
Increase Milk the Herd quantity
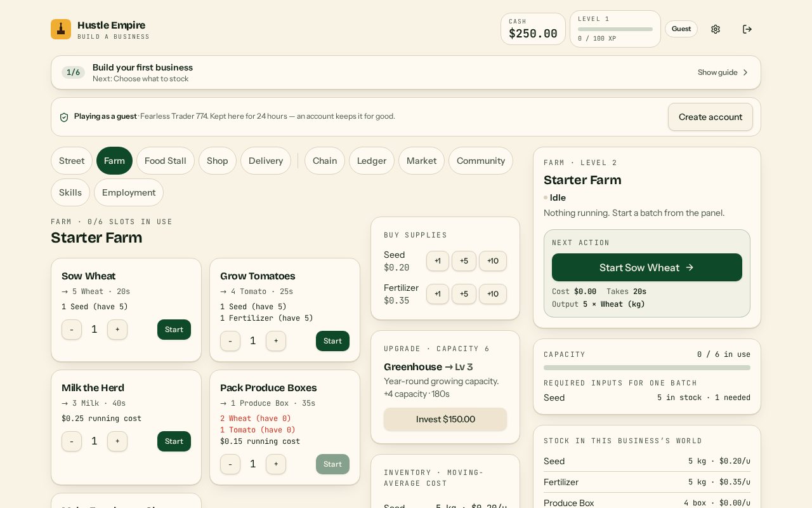[117, 441]
